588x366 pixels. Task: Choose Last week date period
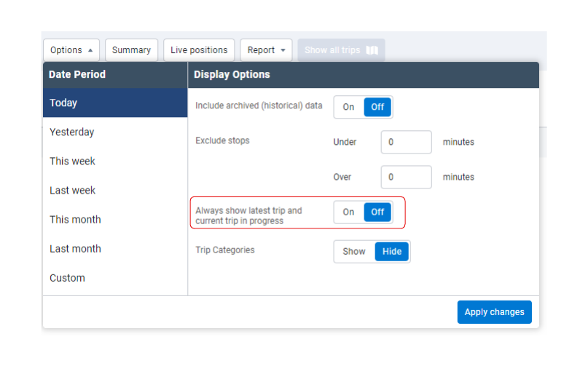(115, 190)
